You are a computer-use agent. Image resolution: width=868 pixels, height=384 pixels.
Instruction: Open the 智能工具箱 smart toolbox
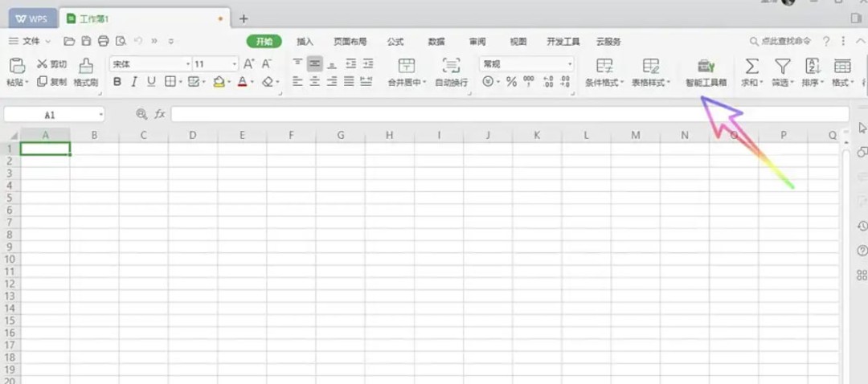coord(706,73)
